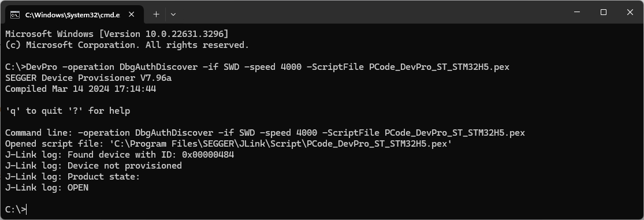Image resolution: width=644 pixels, height=220 pixels.
Task: Click the final C:\> prompt line
Action: (16, 210)
